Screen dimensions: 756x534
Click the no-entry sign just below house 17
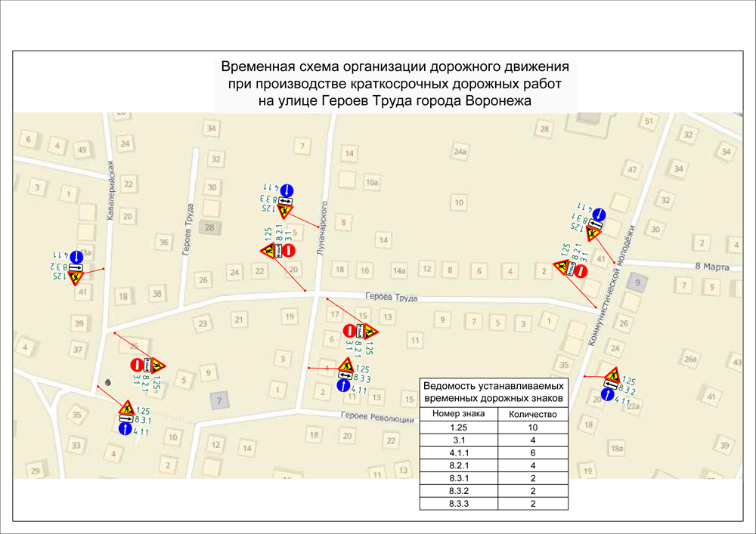pyautogui.click(x=349, y=330)
